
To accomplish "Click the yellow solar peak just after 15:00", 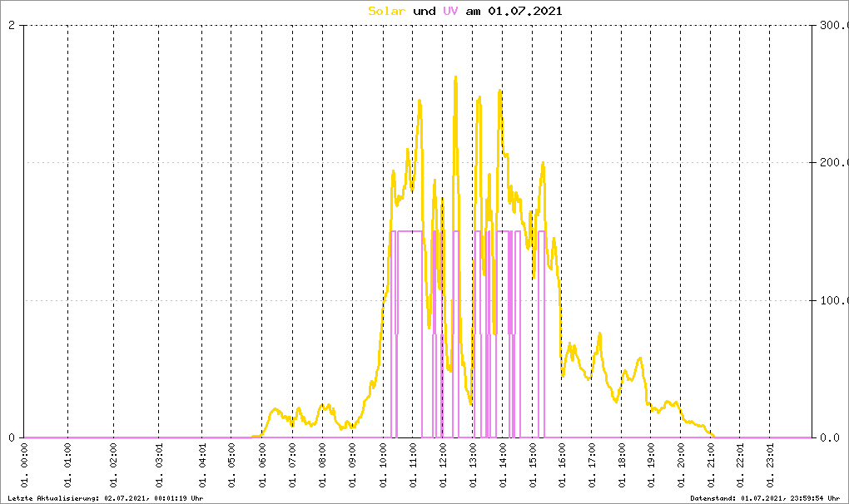I will (x=543, y=164).
